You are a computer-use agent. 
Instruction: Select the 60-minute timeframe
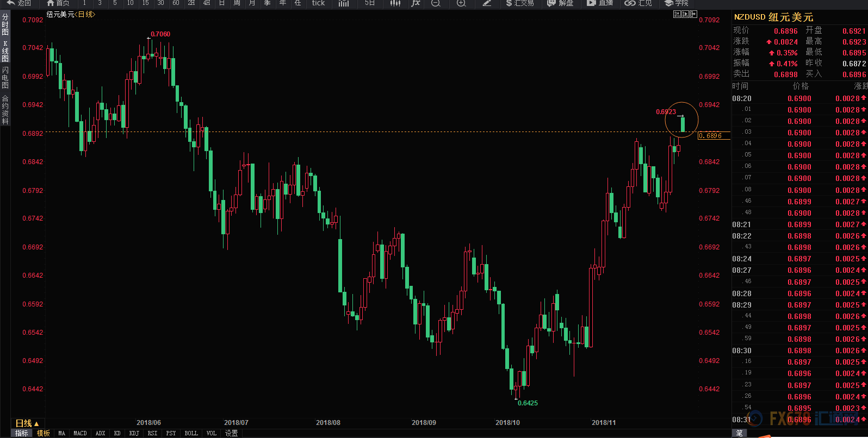coord(176,3)
